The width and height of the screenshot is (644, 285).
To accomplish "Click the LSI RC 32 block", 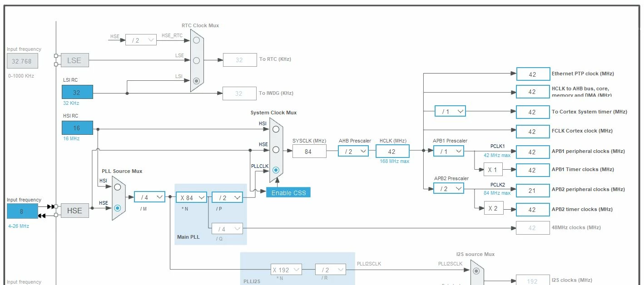I will 77,92.
